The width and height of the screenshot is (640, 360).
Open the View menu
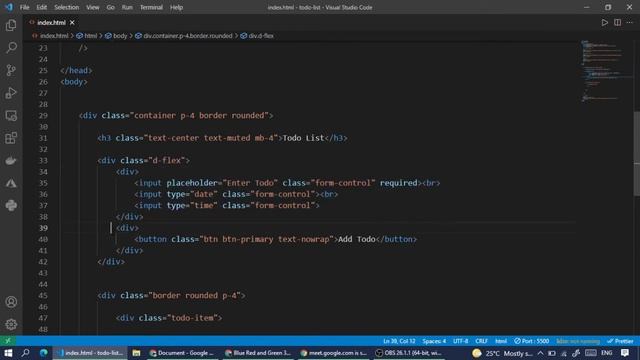pos(93,7)
